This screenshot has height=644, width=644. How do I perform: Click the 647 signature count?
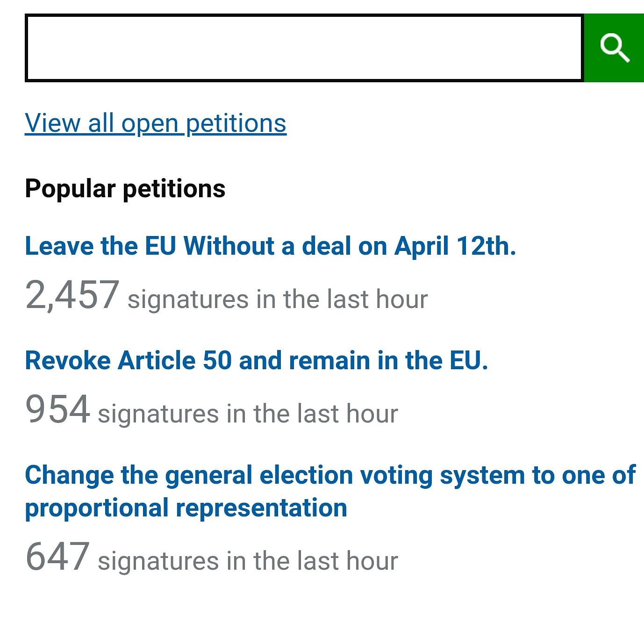click(57, 557)
